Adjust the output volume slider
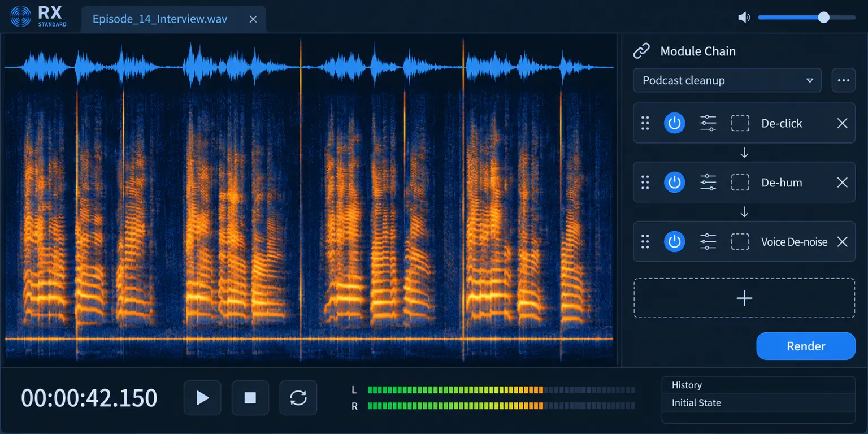 [x=806, y=18]
